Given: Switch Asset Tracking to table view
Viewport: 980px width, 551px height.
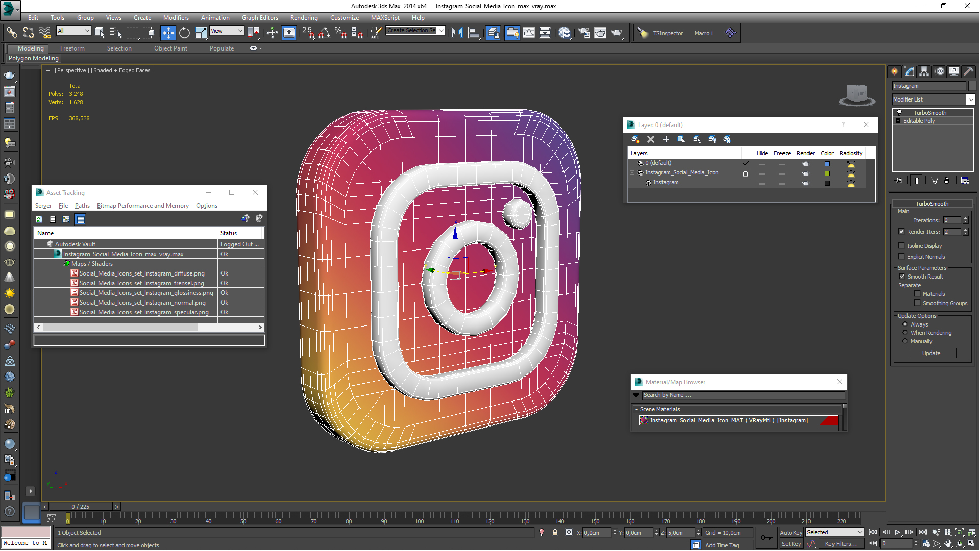Looking at the screenshot, I should (80, 219).
